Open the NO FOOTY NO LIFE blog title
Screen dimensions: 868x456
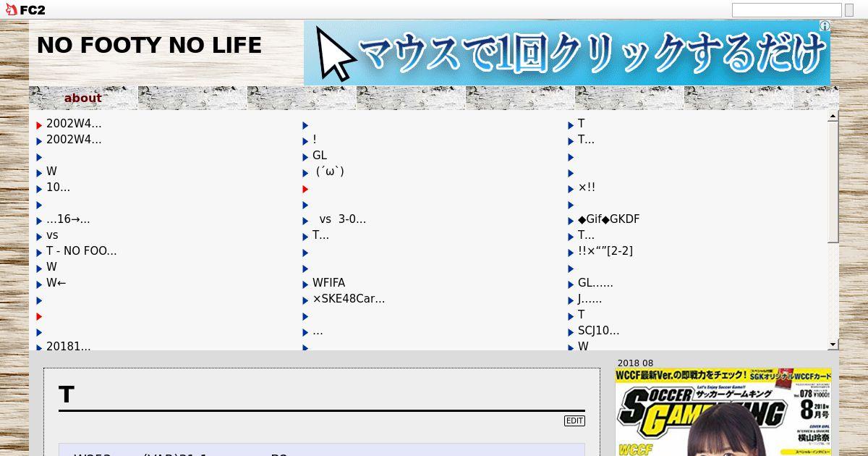149,45
